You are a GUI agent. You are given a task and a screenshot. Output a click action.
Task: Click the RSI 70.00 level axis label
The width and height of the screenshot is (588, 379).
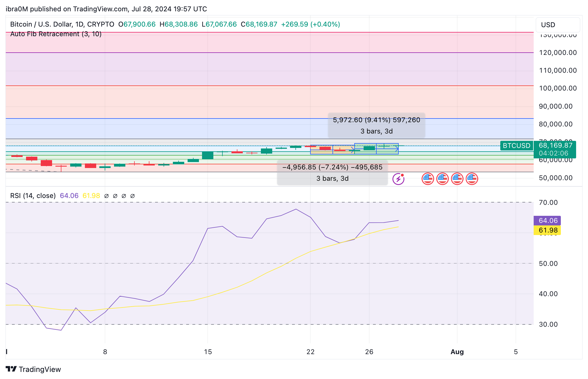tap(548, 203)
